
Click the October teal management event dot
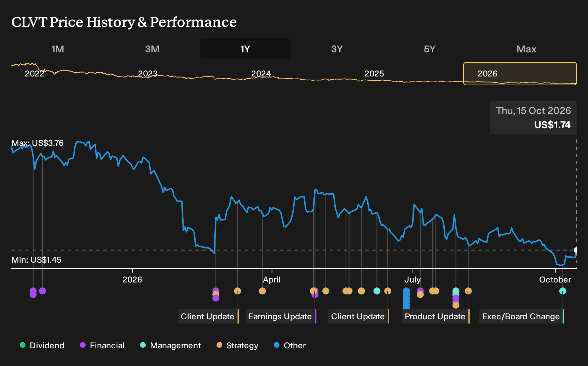[x=563, y=291]
